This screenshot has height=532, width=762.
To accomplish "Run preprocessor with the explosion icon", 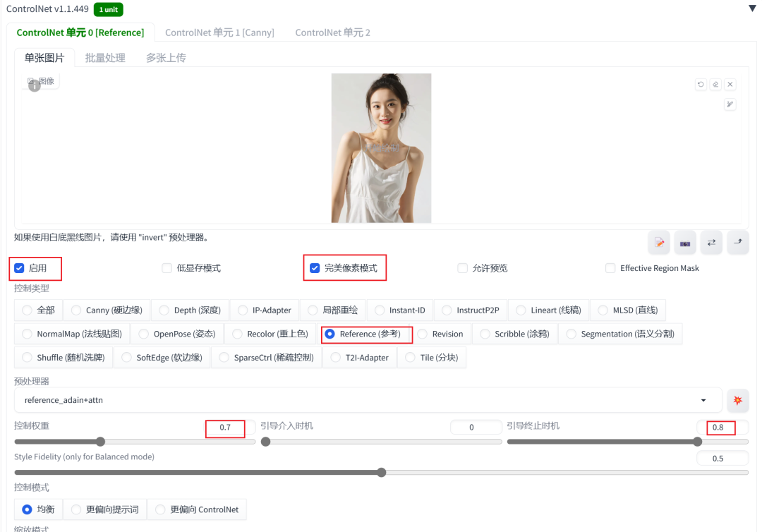I will coord(738,400).
